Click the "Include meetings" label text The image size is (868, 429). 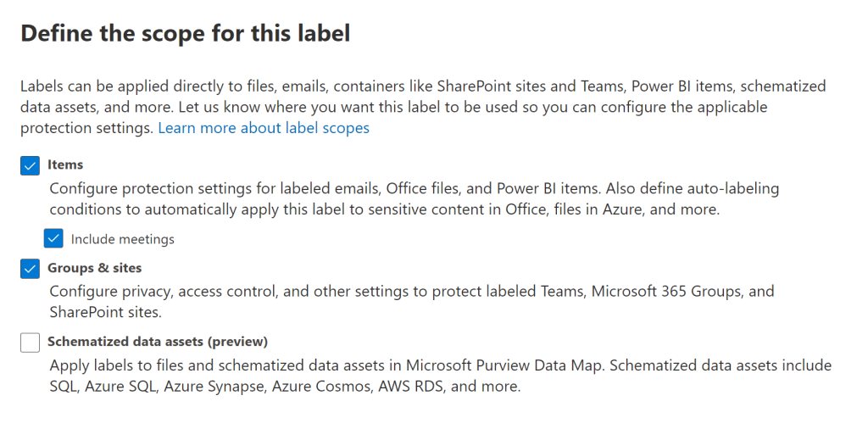pyautogui.click(x=123, y=239)
